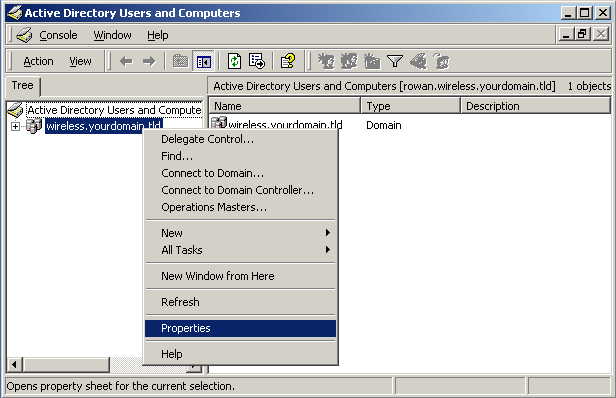
Task: Click the Name column header
Action: (285, 106)
